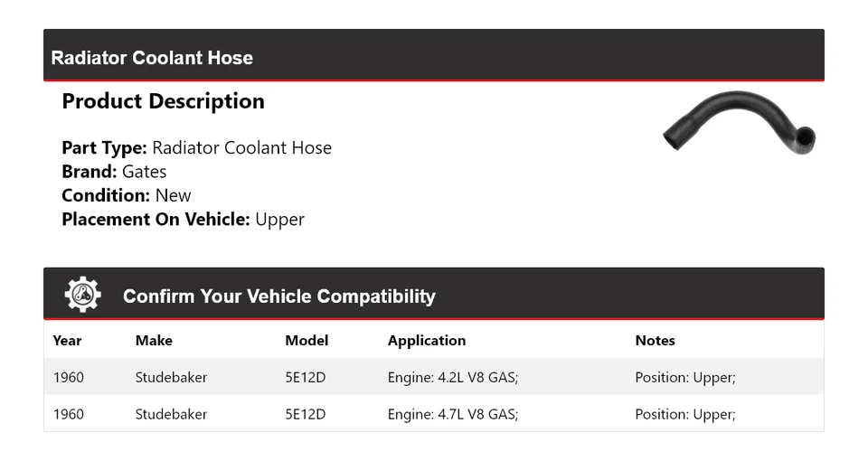Click the 5E12D model in first row

305,377
